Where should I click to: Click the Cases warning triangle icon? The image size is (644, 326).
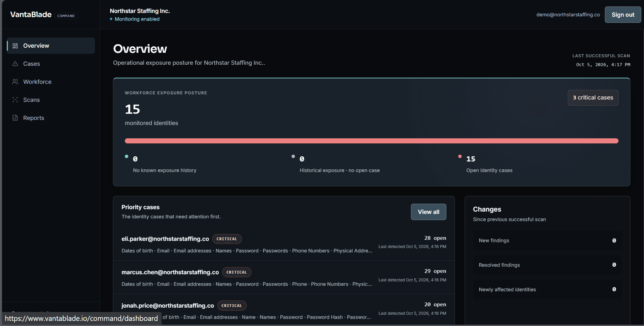[15, 64]
